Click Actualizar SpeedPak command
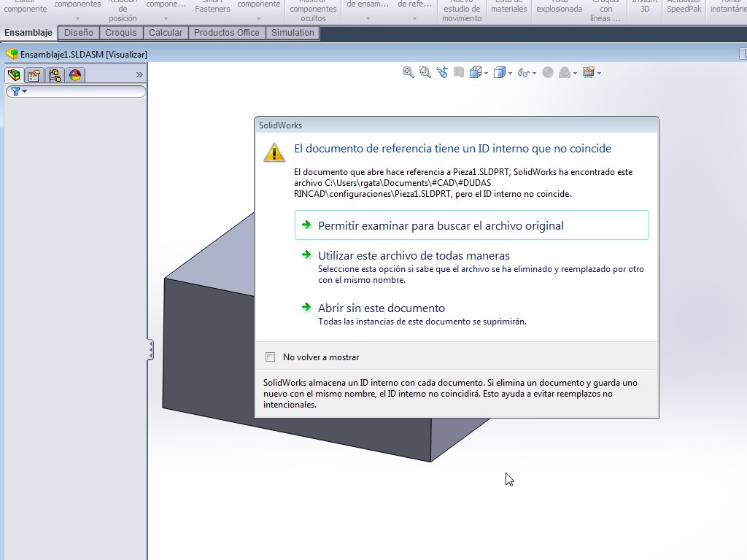747x560 pixels. 684,7
